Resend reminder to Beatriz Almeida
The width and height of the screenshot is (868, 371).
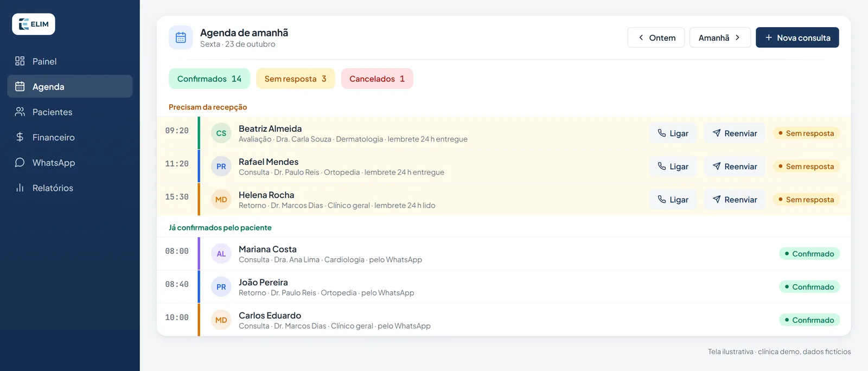tap(735, 133)
